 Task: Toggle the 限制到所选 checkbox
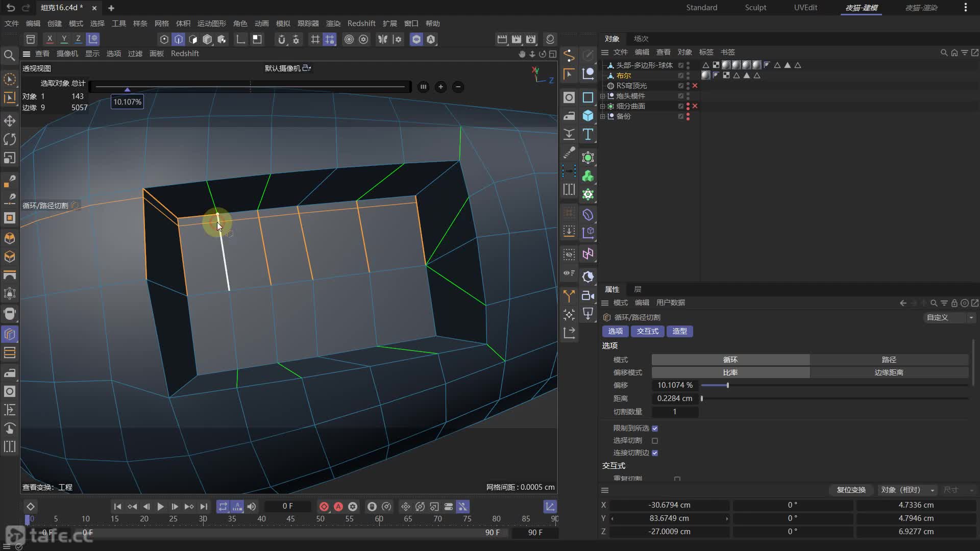pyautogui.click(x=655, y=429)
